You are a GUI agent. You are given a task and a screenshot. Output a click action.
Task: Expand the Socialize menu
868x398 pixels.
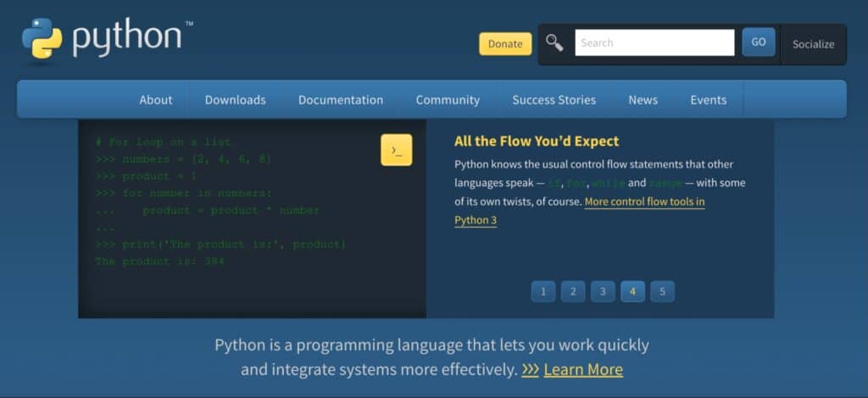[x=813, y=44]
